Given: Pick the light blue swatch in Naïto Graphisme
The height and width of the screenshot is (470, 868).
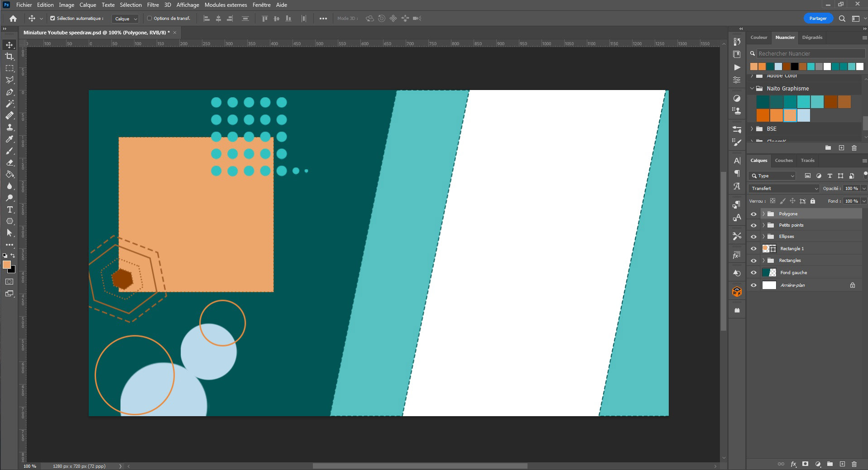Looking at the screenshot, I should click(x=804, y=116).
